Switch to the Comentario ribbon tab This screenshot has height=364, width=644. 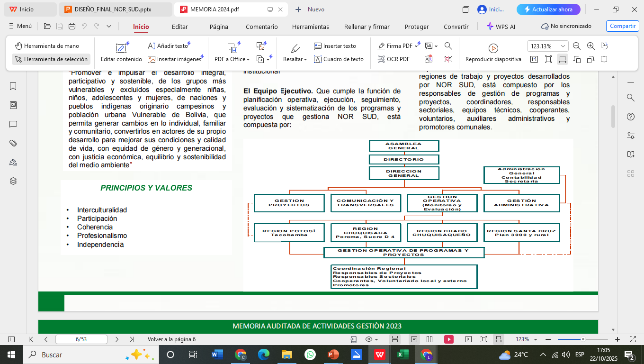(x=262, y=27)
